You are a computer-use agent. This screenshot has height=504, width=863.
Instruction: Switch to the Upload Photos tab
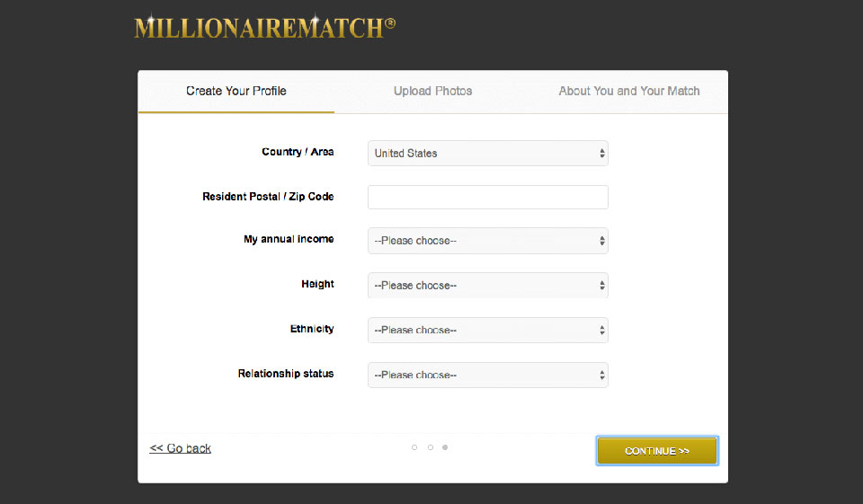click(432, 91)
